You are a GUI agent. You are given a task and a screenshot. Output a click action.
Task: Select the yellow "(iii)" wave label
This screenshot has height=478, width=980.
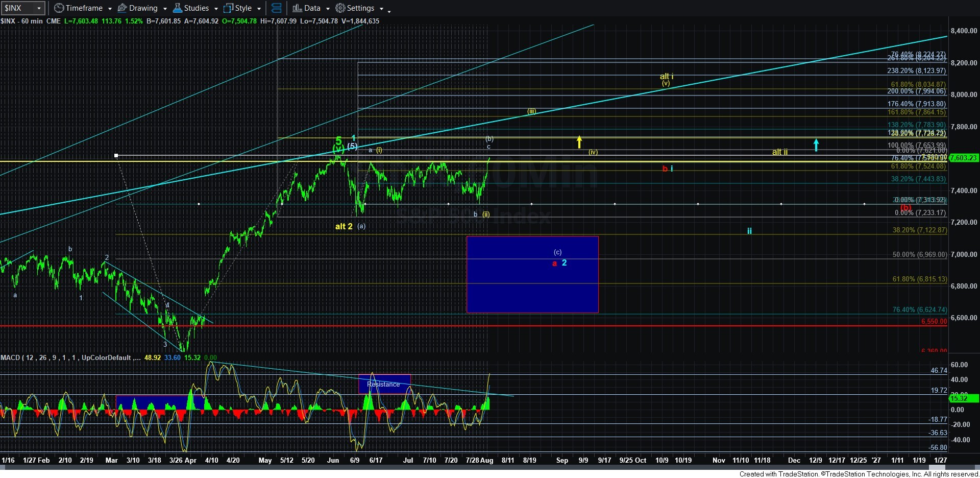531,111
